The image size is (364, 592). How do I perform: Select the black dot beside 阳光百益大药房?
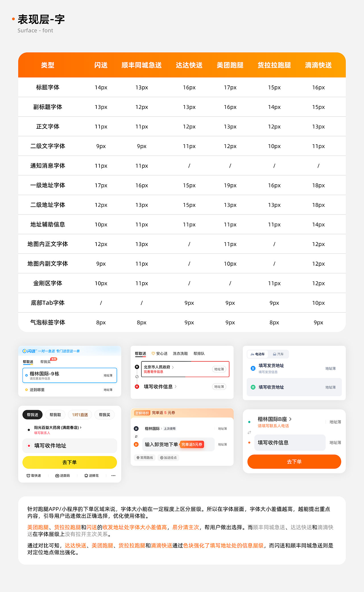29,430
